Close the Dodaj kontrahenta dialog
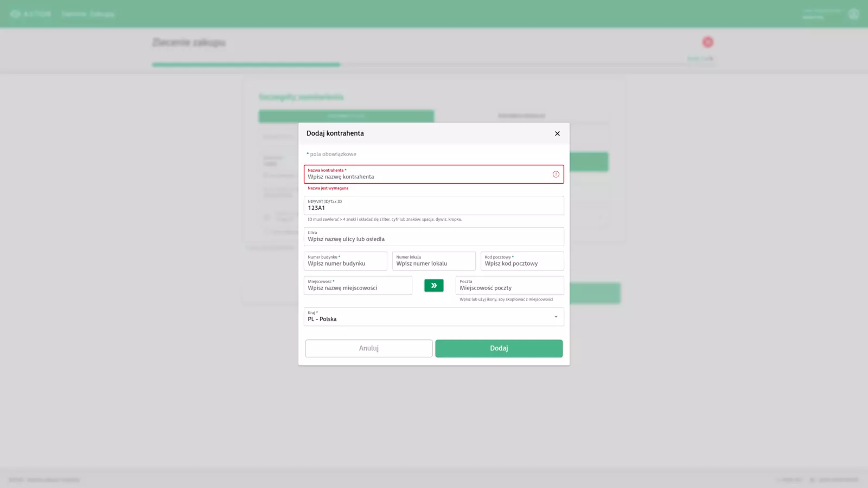The width and height of the screenshot is (868, 488). (557, 133)
